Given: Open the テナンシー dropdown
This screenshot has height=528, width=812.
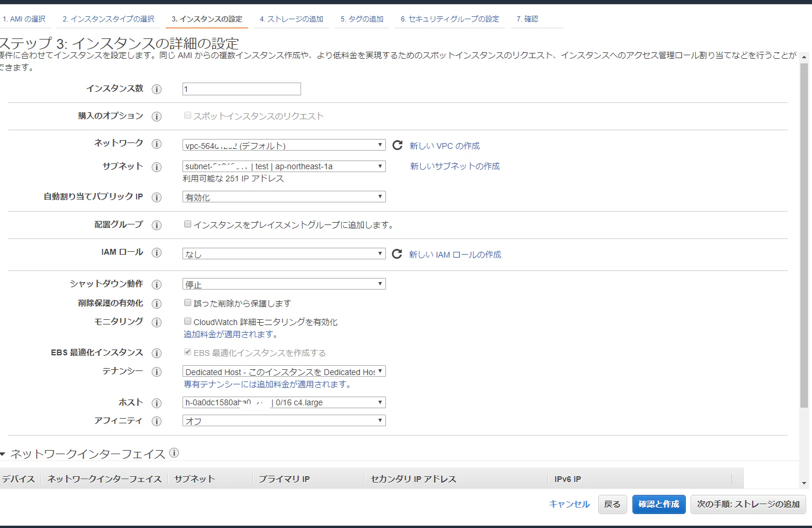Looking at the screenshot, I should point(284,372).
